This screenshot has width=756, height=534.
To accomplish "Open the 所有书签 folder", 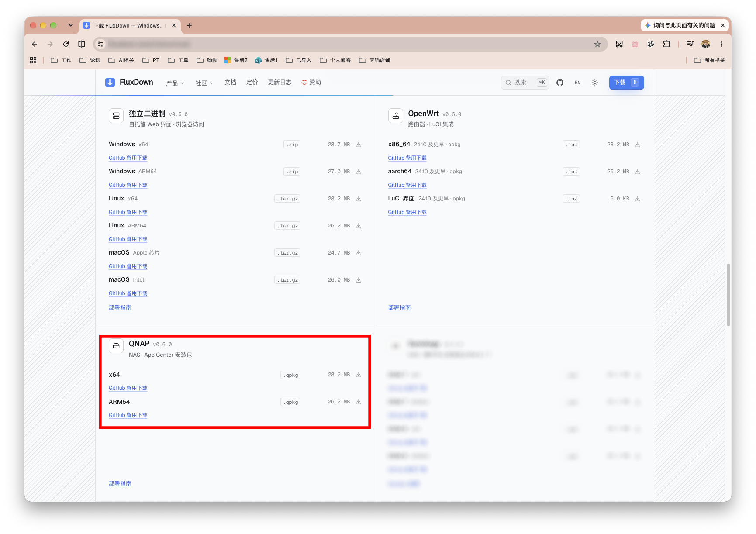I will [x=710, y=60].
